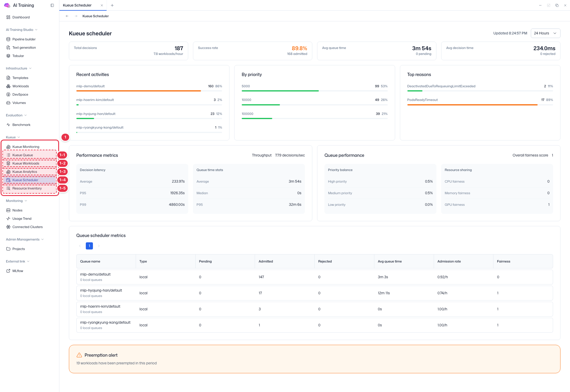Open the Volumes icon
The height and width of the screenshot is (392, 570).
coord(8,103)
